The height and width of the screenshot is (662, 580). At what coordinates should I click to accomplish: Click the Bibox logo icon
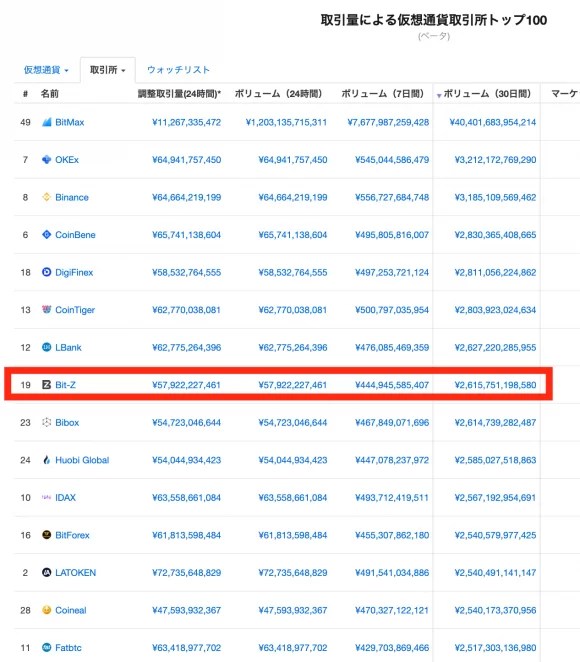46,422
